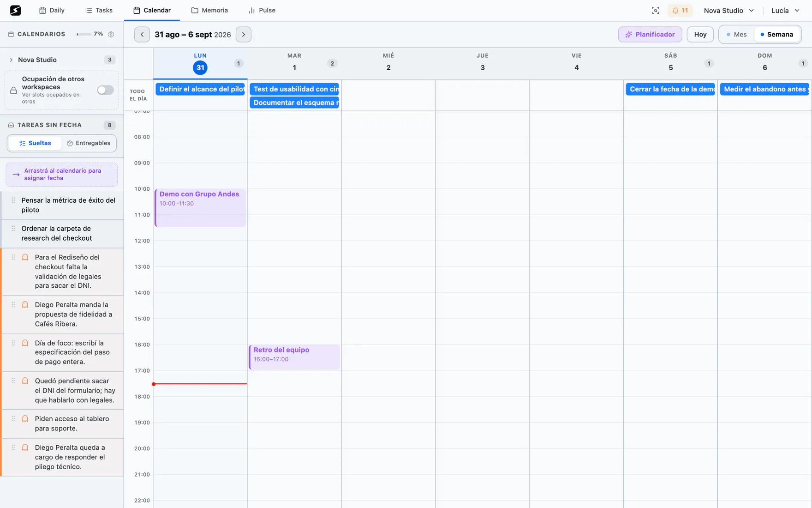The height and width of the screenshot is (508, 812).
Task: Click the Planificador button
Action: click(x=650, y=35)
